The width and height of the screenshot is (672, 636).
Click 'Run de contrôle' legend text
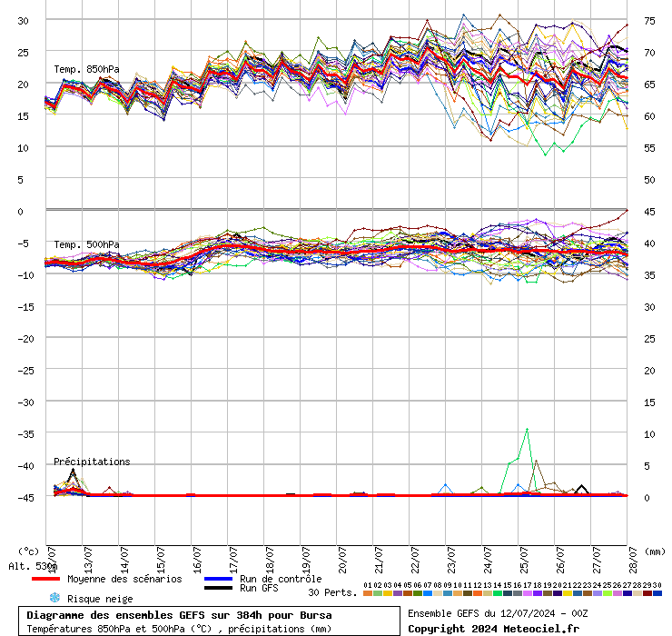click(x=281, y=579)
